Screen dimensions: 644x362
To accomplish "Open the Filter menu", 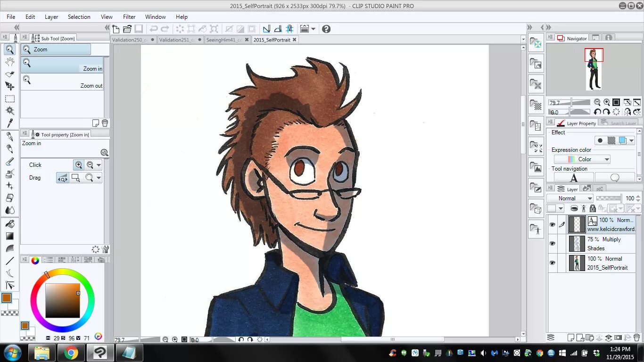I will [129, 16].
